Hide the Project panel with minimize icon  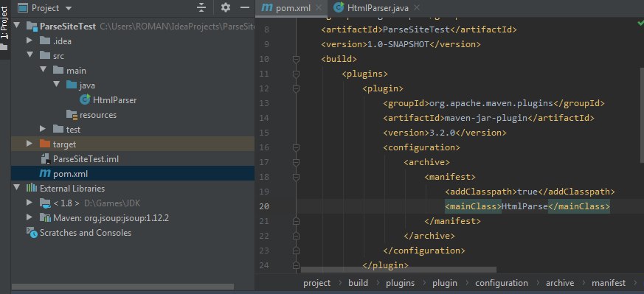click(245, 7)
